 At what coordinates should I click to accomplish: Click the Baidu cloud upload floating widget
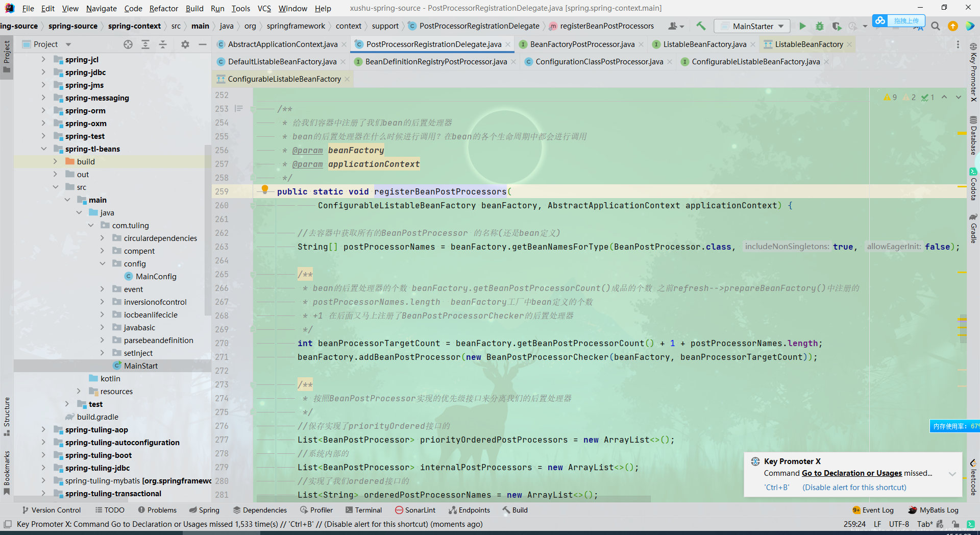point(898,20)
